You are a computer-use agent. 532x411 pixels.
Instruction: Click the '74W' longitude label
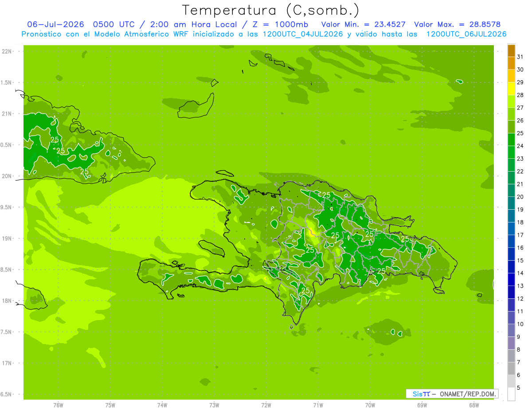pos(162,405)
